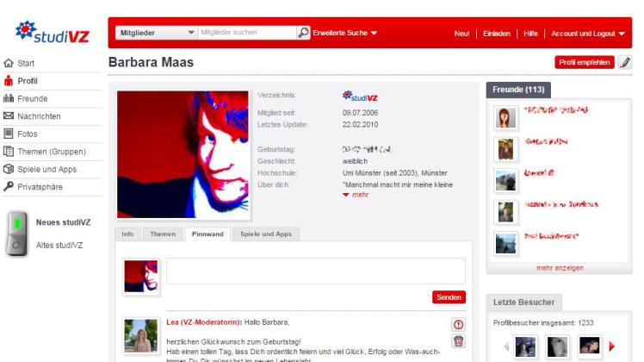Flip the Neues/Altes studiVZ switch
Image resolution: width=644 pixels, height=362 pixels.
(x=16, y=234)
